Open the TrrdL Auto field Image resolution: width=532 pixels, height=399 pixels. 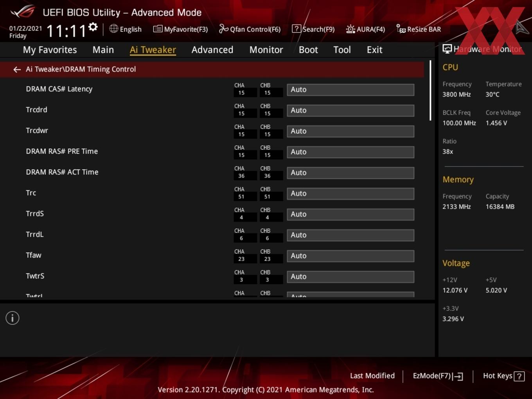[350, 235]
